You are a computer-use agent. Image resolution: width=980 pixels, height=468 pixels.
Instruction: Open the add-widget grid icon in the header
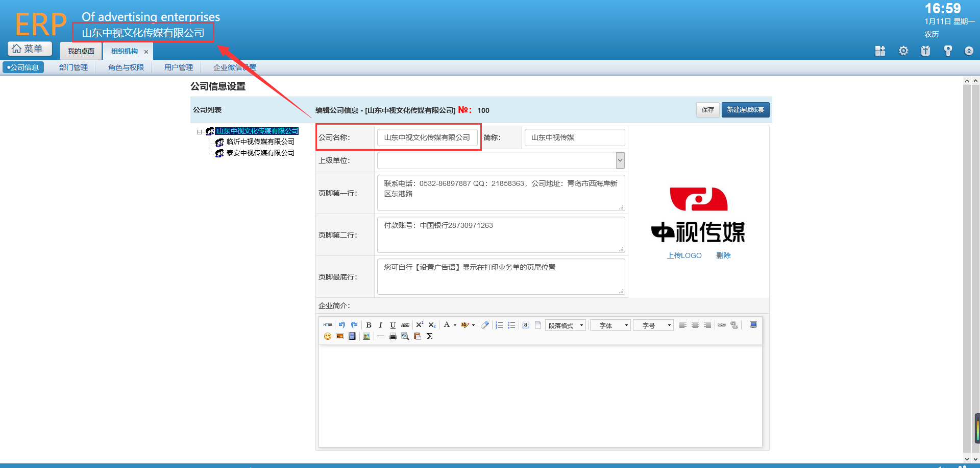pos(880,51)
